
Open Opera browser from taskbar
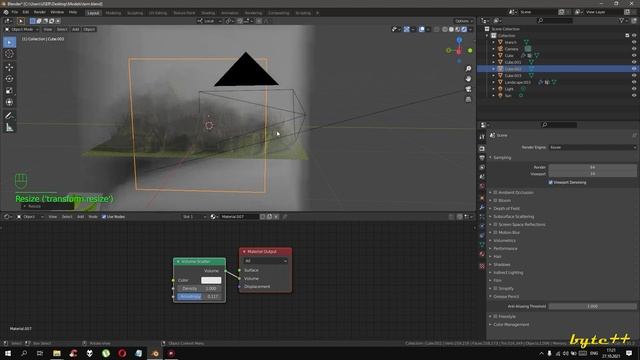click(122, 353)
